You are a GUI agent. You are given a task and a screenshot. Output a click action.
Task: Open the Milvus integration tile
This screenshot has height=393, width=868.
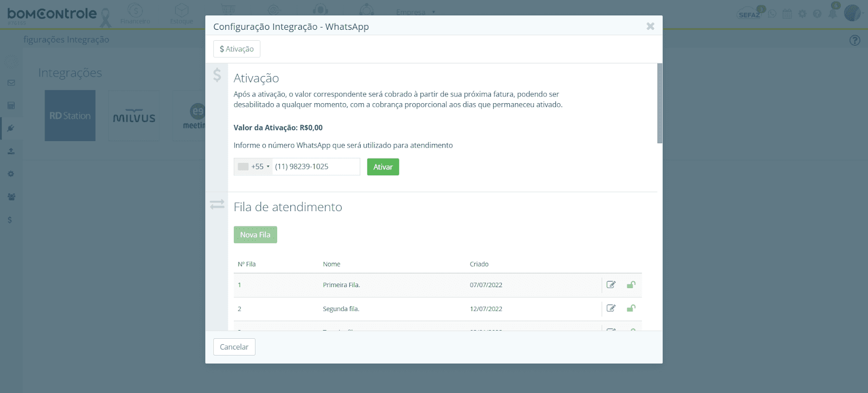[134, 116]
